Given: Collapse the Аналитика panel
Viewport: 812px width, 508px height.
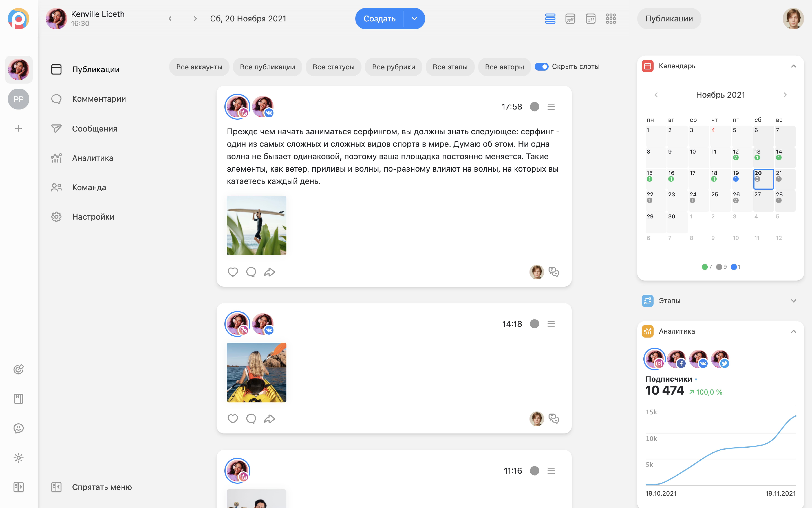Looking at the screenshot, I should pos(794,331).
